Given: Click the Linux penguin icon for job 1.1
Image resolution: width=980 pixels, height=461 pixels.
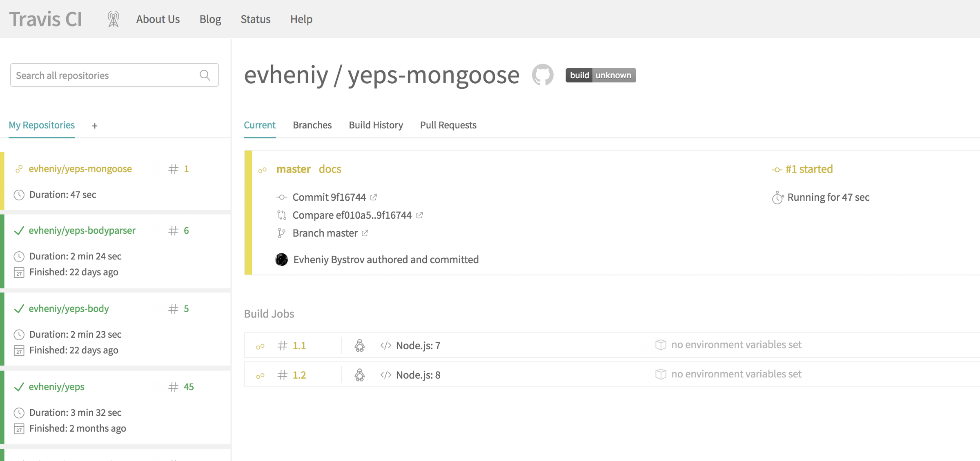Looking at the screenshot, I should (x=359, y=346).
